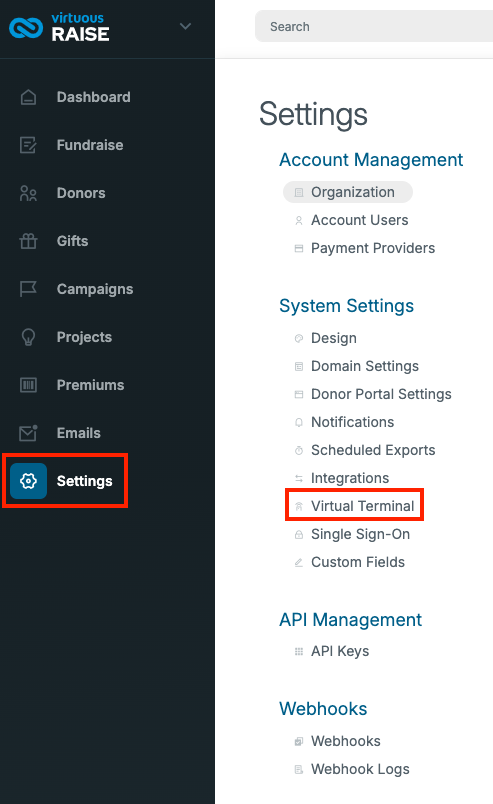Click the Domain Settings icon
The width and height of the screenshot is (493, 804).
299,367
